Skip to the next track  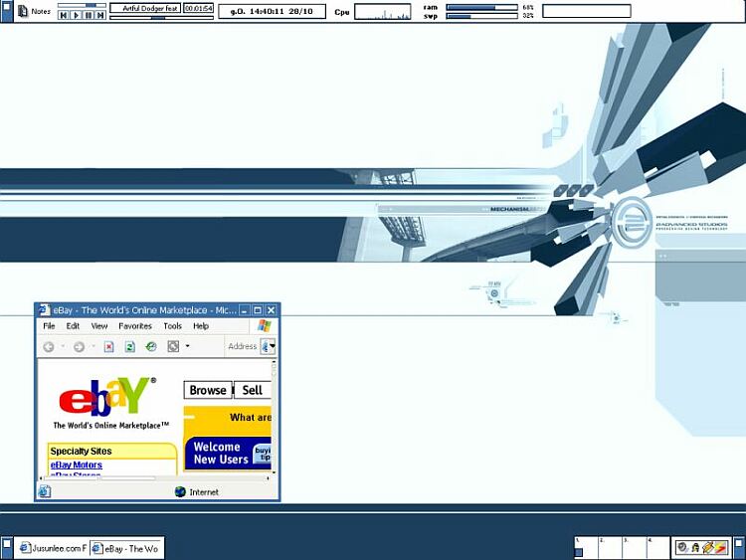coord(101,16)
